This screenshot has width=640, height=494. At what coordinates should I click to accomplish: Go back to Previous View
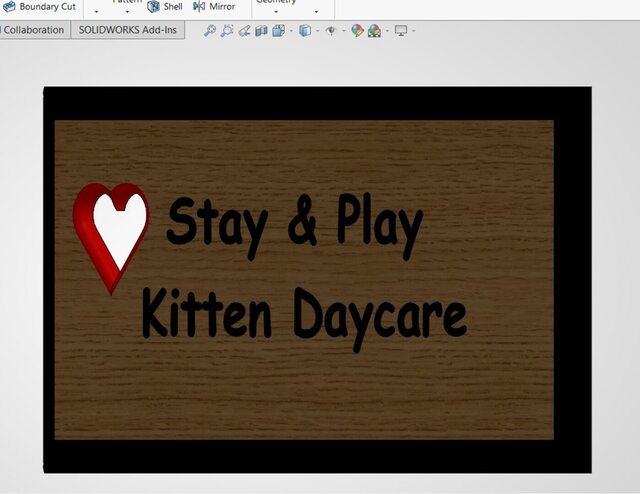coord(244,31)
